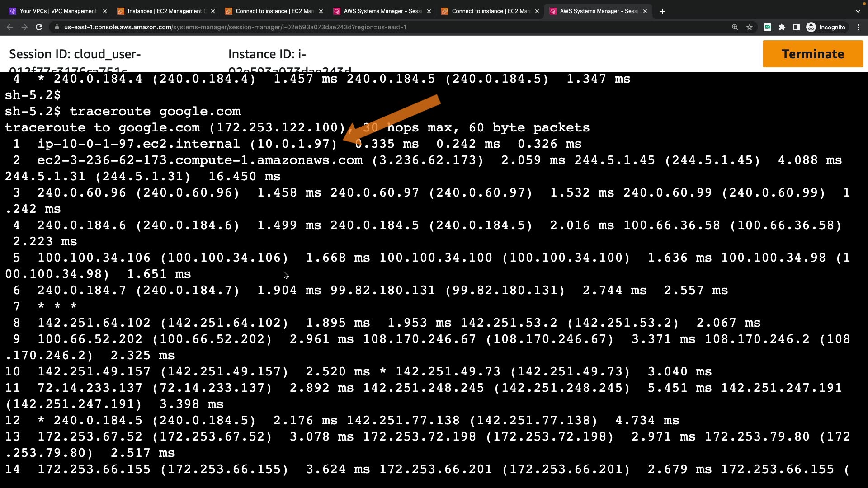Screen dimensions: 868x488
Task: Toggle the browser side panel icon
Action: coord(797,27)
